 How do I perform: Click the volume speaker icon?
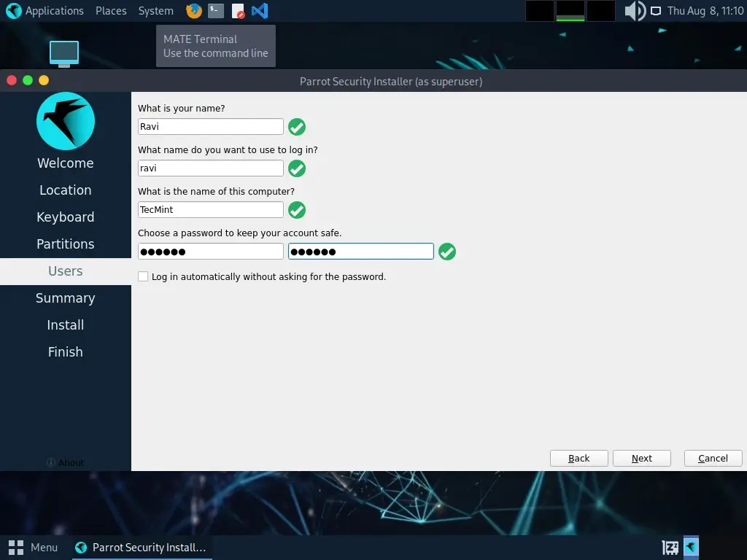[635, 11]
